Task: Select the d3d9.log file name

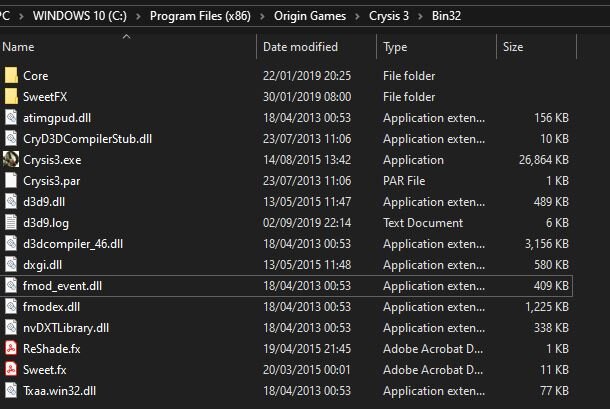Action: [46, 223]
